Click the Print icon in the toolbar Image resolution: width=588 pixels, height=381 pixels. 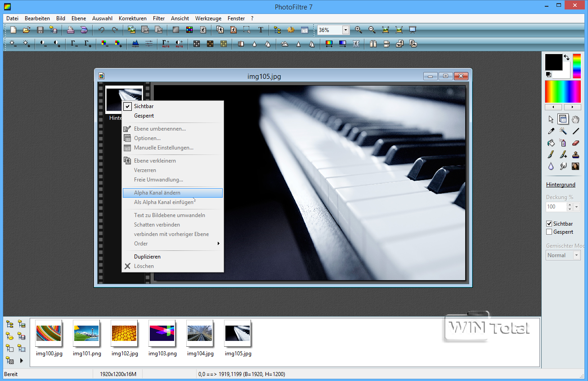coord(71,30)
